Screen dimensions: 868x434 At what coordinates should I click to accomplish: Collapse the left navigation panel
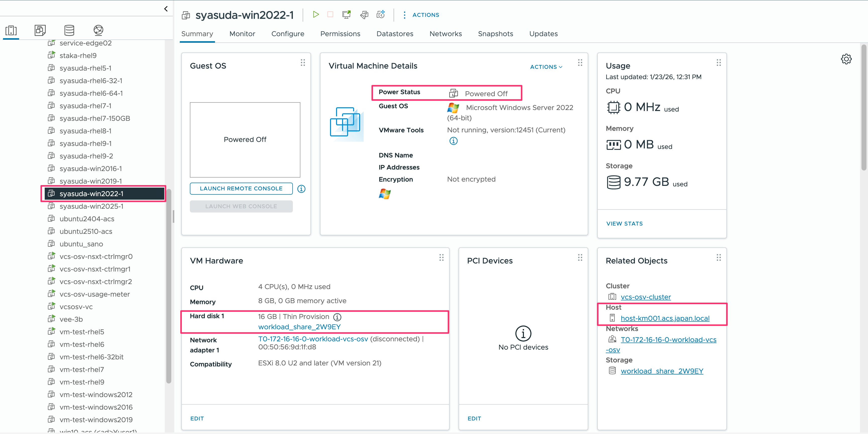(x=166, y=9)
